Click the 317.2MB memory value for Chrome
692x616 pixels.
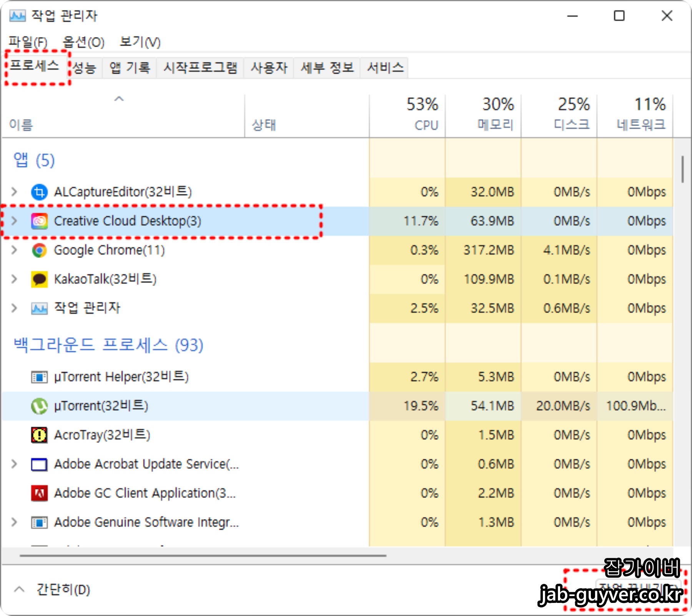tap(489, 250)
